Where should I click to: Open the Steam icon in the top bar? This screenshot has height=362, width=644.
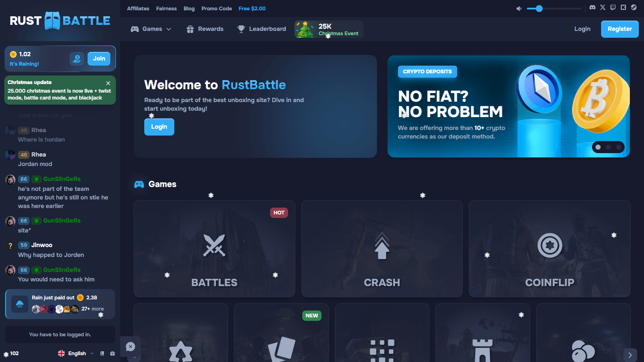point(634,7)
